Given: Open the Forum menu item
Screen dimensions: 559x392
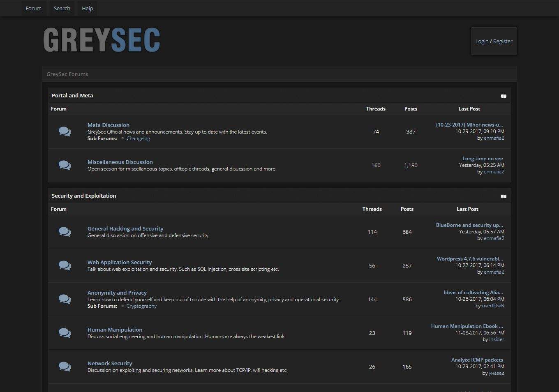Looking at the screenshot, I should (33, 8).
